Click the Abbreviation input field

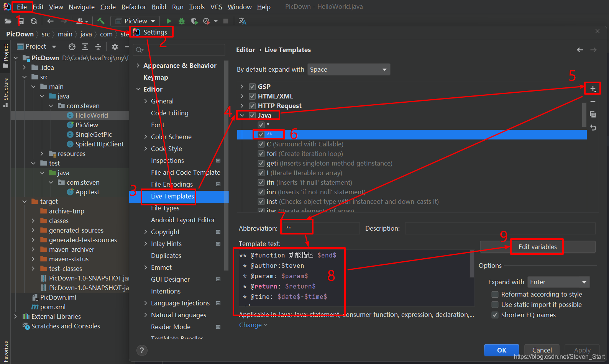320,228
